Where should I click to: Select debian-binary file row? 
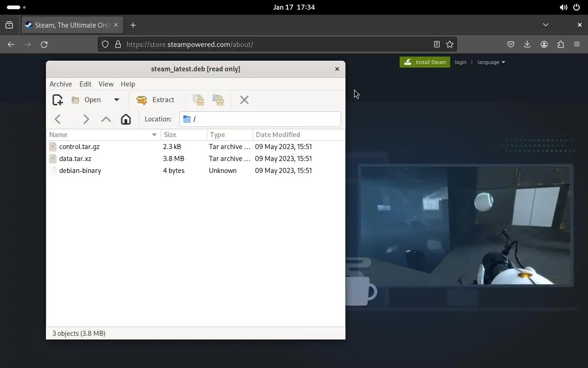click(196, 171)
